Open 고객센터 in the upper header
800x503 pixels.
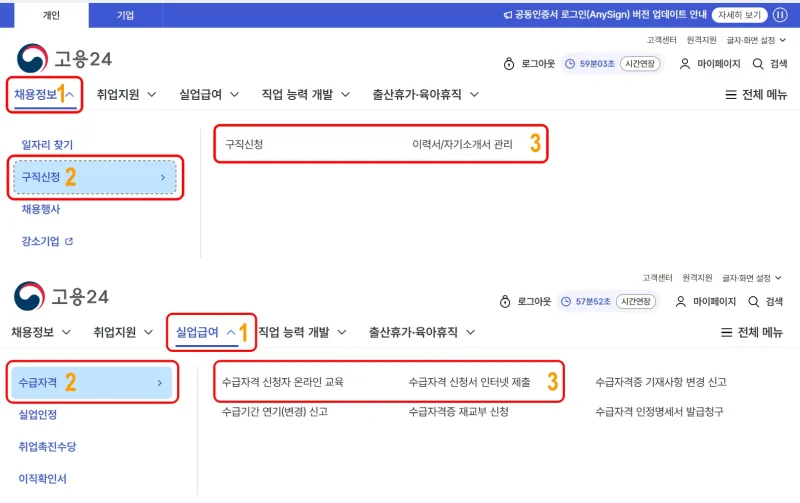[662, 40]
